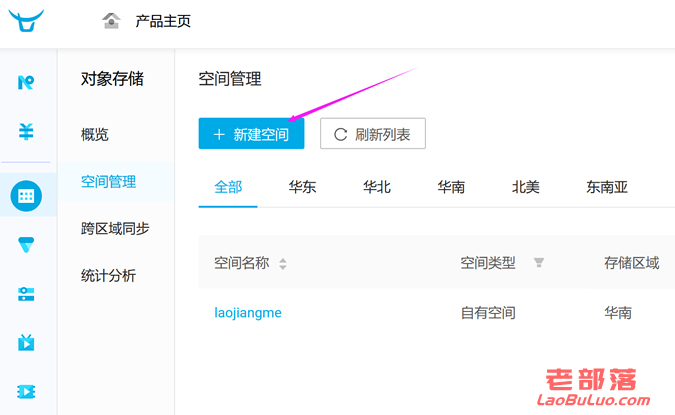Click the Qiniu bull logo

(x=26, y=21)
